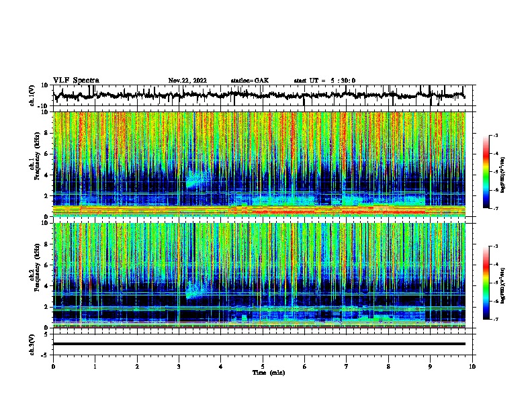Click the "4" tick on the Time axis
532x411 pixels.
coord(220,366)
